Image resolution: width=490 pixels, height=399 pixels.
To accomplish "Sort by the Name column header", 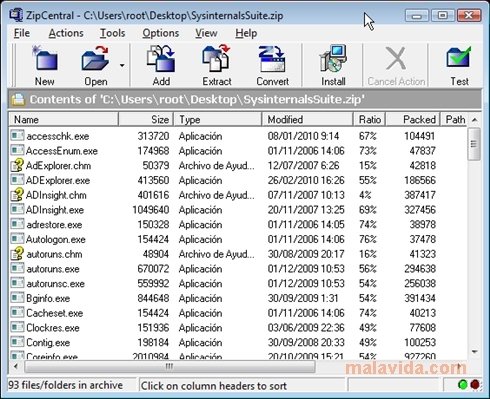I will 64,119.
